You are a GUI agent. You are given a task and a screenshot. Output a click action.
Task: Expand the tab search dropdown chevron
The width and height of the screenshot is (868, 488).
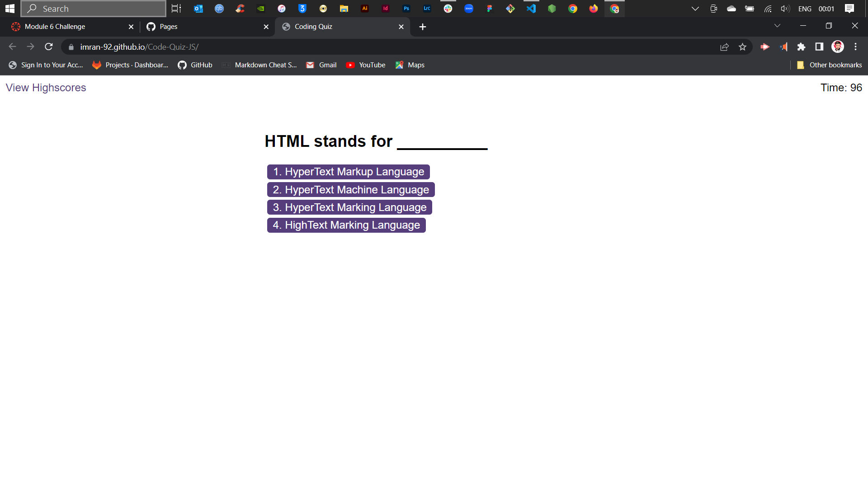[x=777, y=26]
